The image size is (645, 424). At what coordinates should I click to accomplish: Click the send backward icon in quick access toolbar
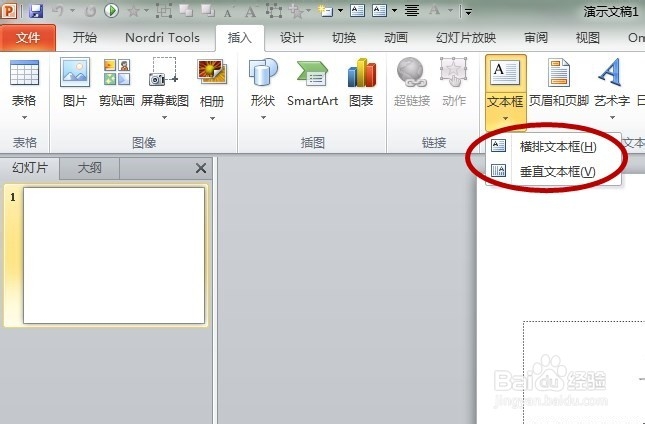pyautogui.click(x=208, y=11)
